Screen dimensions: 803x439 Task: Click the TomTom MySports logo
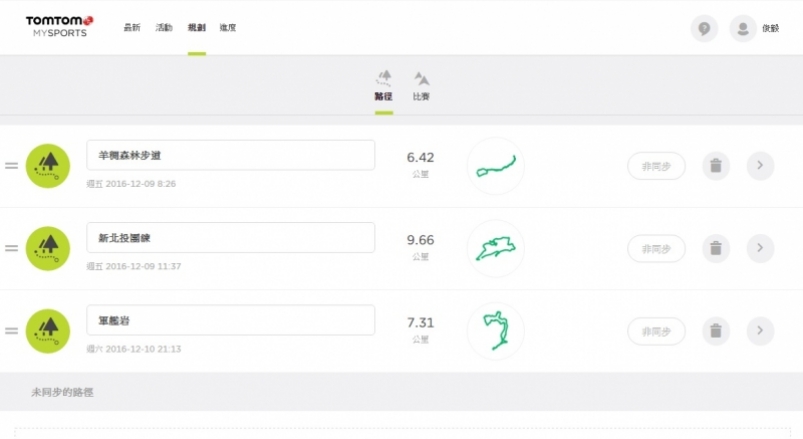[x=59, y=27]
